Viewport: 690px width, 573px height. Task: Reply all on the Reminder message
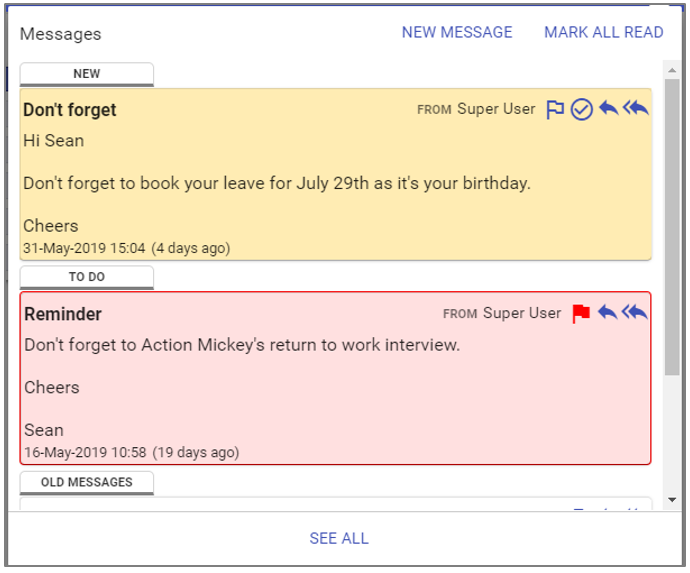635,313
